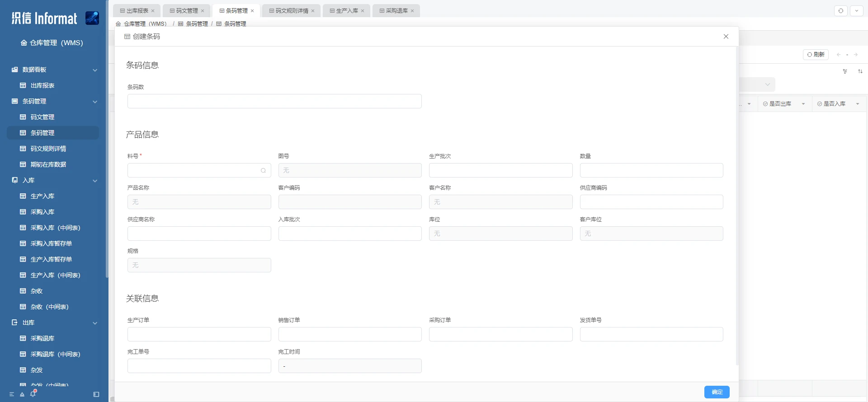The height and width of the screenshot is (402, 868).
Task: Click the 确定 confirm button
Action: click(717, 392)
